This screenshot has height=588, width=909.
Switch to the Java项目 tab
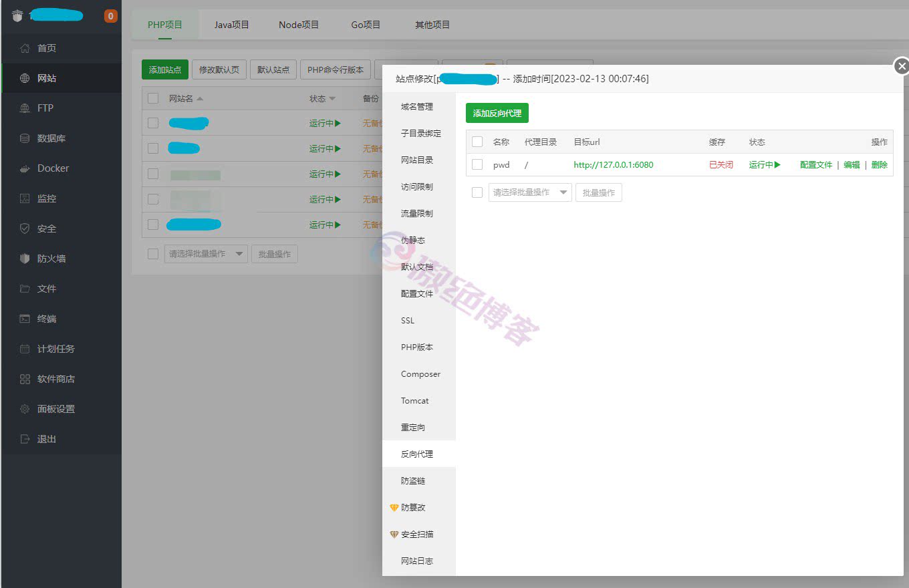(x=232, y=25)
